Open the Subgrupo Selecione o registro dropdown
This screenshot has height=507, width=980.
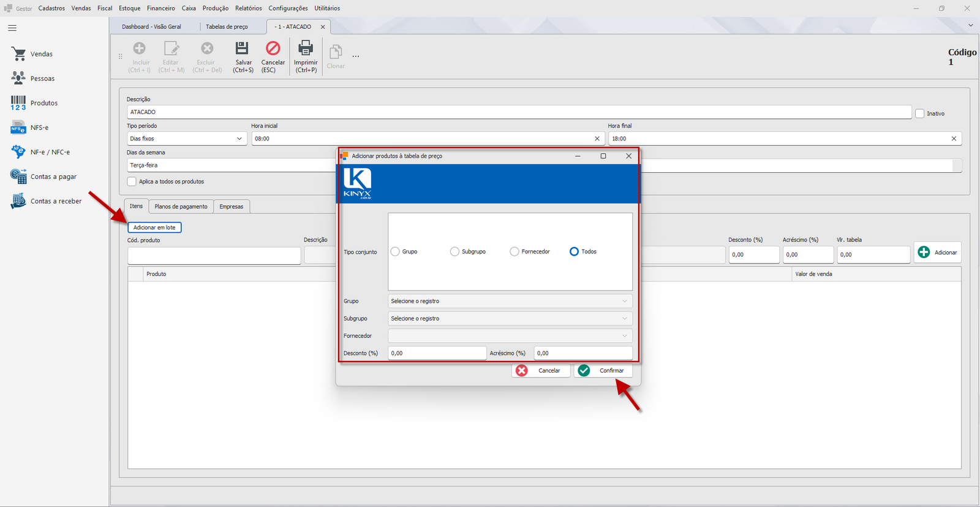click(510, 318)
